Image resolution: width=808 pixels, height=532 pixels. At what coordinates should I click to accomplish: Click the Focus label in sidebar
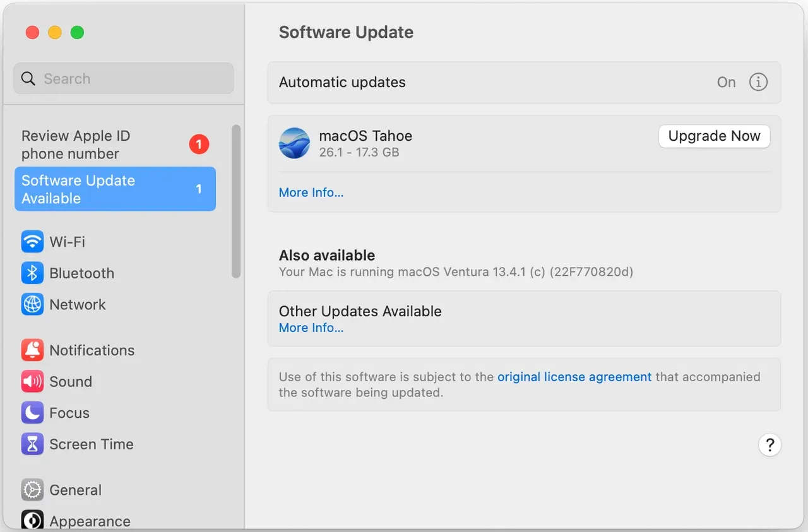69,413
